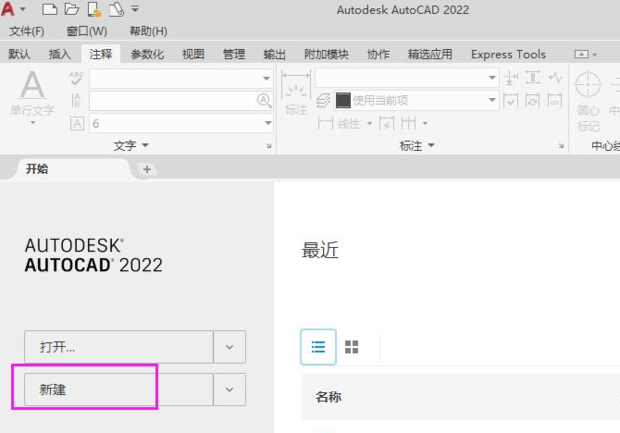Expand the arrow beside 打开...
Screen dimensions: 620x433
coord(229,347)
